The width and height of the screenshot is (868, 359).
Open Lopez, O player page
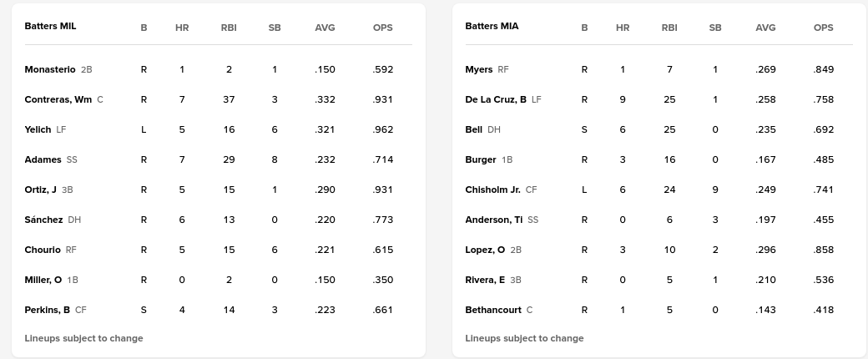click(x=485, y=250)
